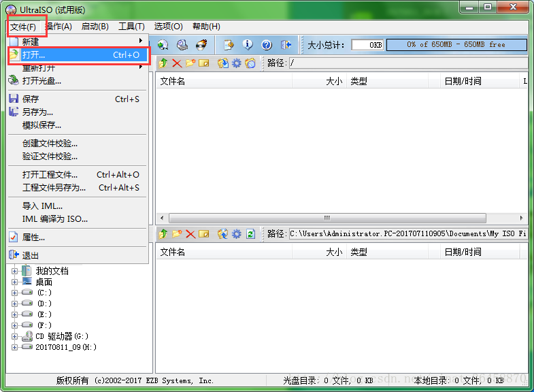Click the blue question mark help icon
The image size is (534, 392).
[x=267, y=45]
